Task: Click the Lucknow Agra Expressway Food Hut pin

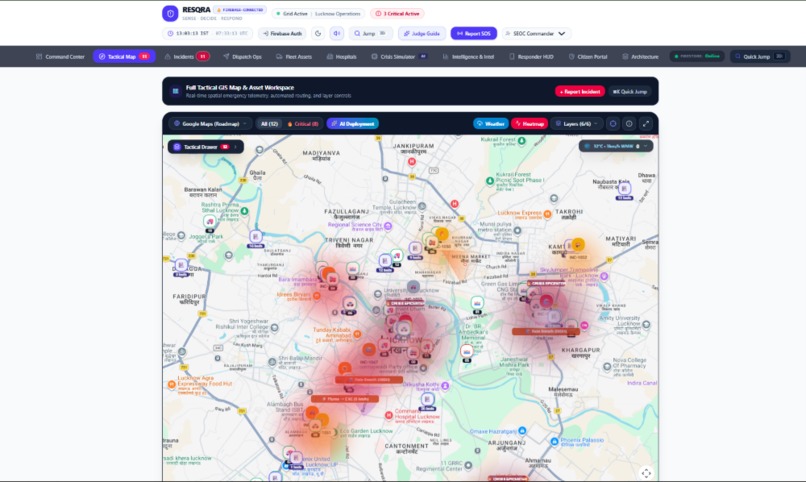Action: pos(172,384)
